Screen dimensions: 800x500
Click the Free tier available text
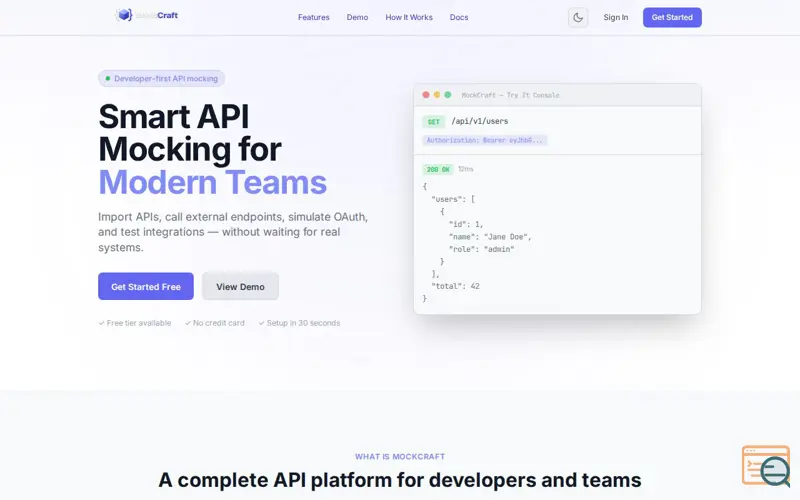[135, 323]
